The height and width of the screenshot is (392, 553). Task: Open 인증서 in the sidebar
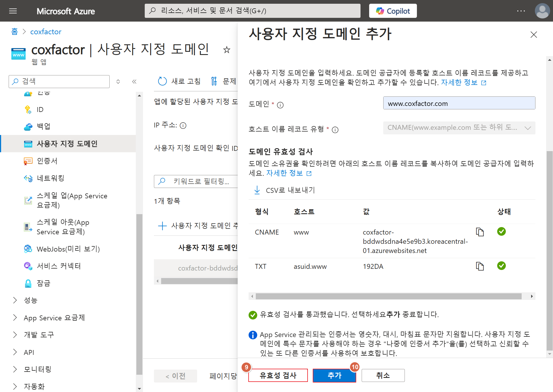click(47, 161)
